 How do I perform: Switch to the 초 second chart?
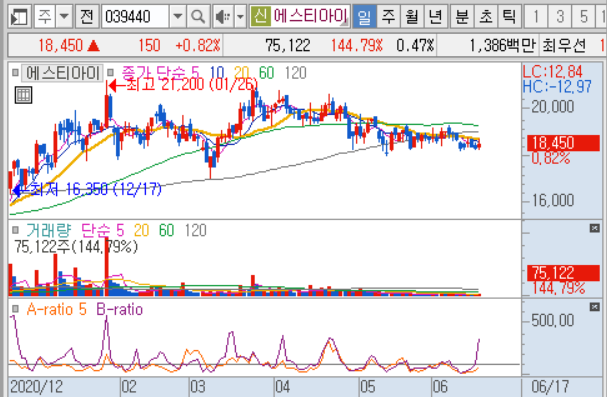485,17
